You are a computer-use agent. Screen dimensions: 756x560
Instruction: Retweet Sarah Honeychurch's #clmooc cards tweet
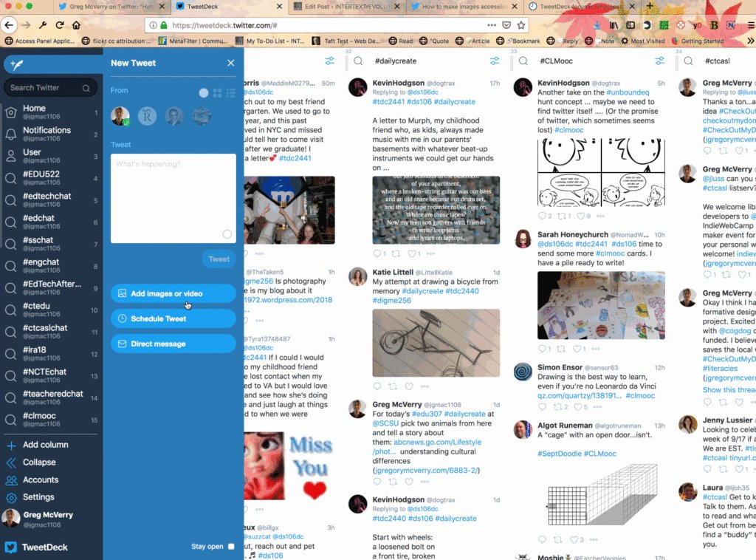point(561,349)
